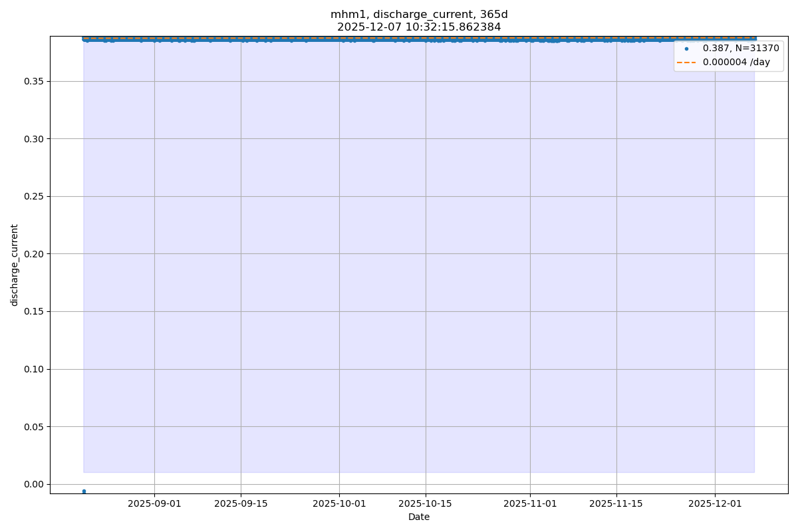Click the 2025-09-01 x-axis tick label
The image size is (798, 532).
pyautogui.click(x=154, y=503)
